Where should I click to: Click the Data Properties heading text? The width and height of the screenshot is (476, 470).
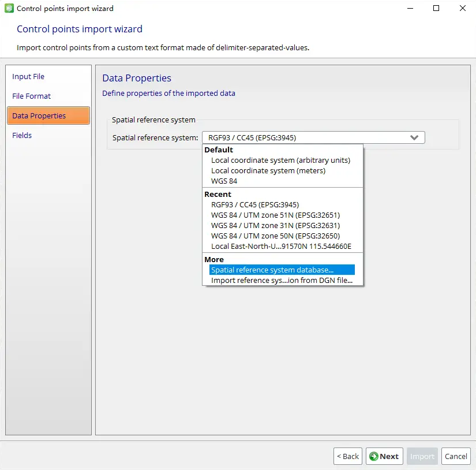(137, 78)
